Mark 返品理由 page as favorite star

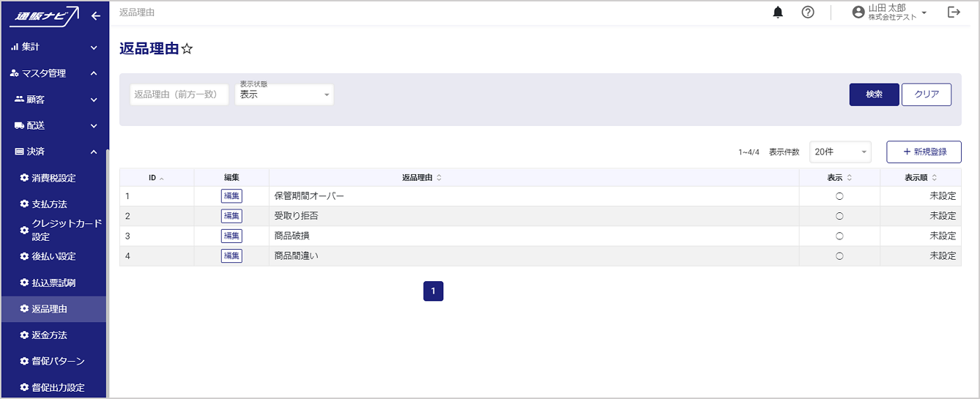point(187,49)
